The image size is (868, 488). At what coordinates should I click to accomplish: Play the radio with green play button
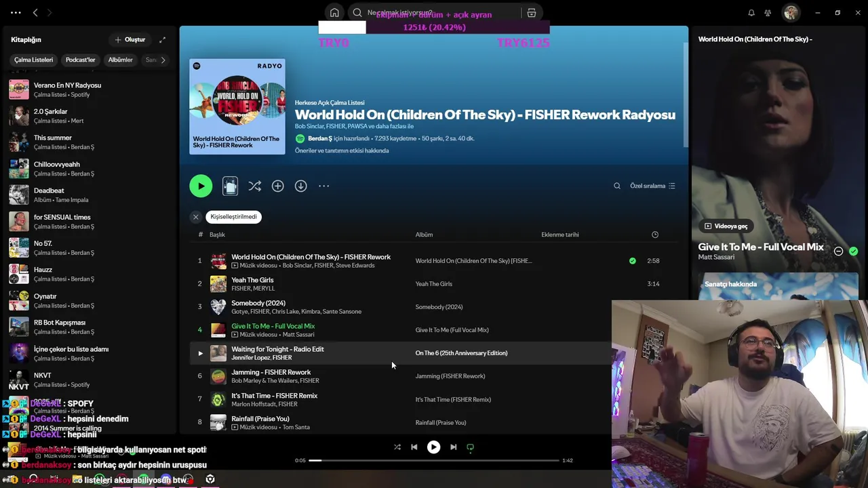[201, 186]
